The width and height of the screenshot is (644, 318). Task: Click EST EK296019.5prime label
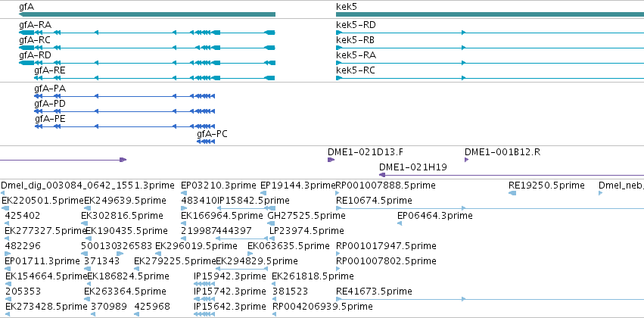coord(196,245)
